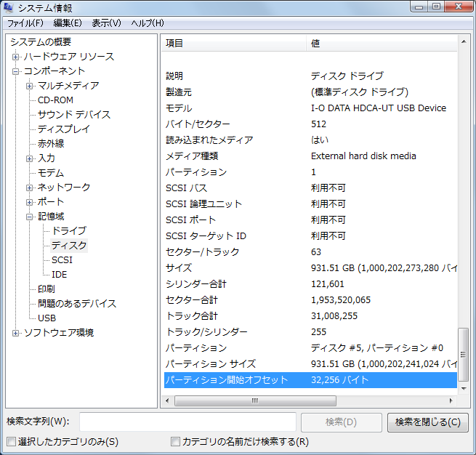Click the サイズ row
Image resolution: width=476 pixels, height=455 pixels.
310,268
